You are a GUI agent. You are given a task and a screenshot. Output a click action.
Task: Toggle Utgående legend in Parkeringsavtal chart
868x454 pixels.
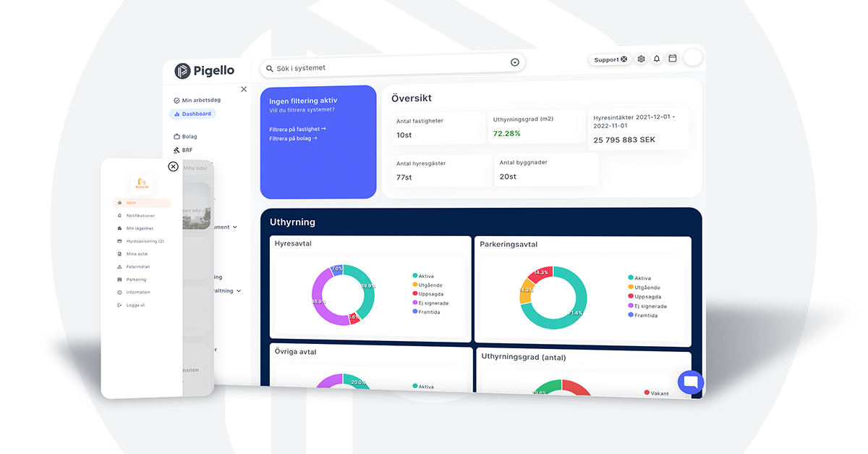click(644, 287)
